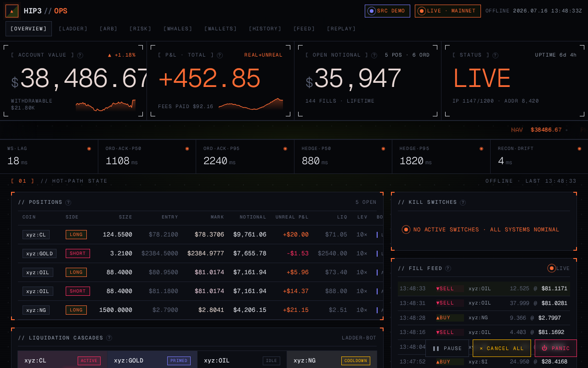Select xyz:NG cascade card marked COOLDOWN
588x368 pixels.
coord(332,360)
